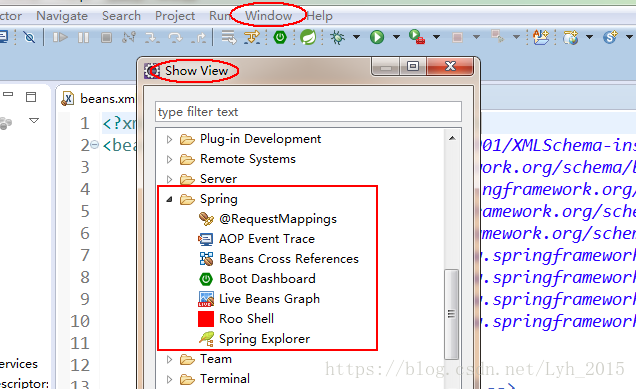The height and width of the screenshot is (389, 636).
Task: Click the Step Return icon
Action: [198, 38]
